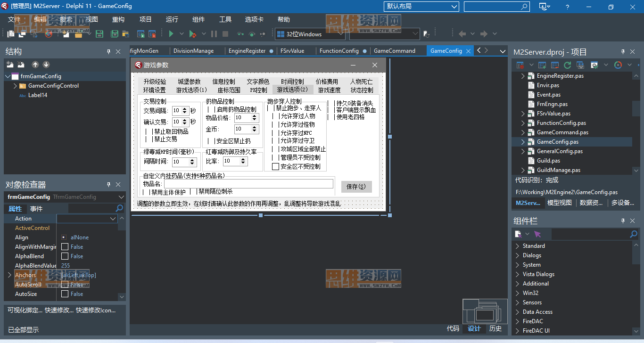Click the New items star icon
644x343 pixels.
click(66, 34)
